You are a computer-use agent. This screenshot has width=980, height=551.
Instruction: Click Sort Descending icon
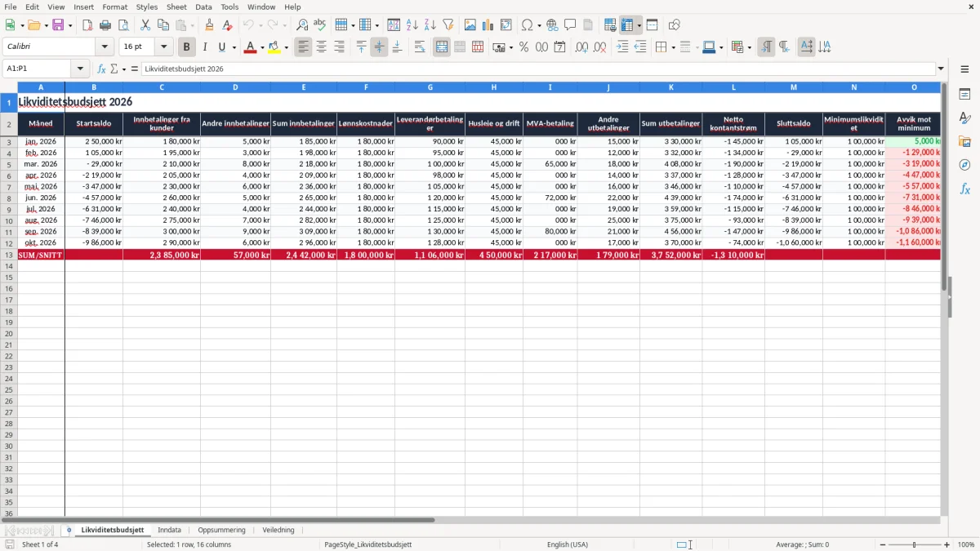pos(430,25)
